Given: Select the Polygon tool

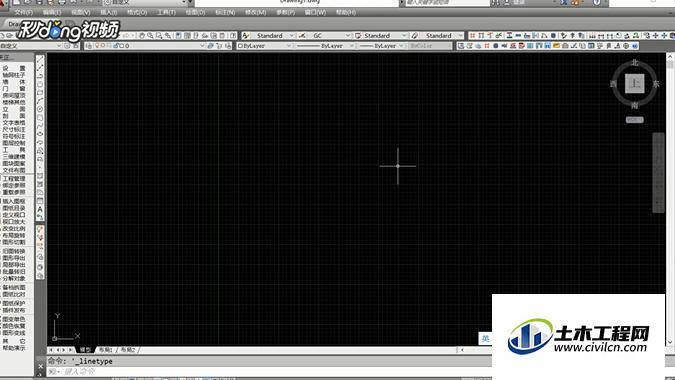Looking at the screenshot, I should tap(40, 84).
